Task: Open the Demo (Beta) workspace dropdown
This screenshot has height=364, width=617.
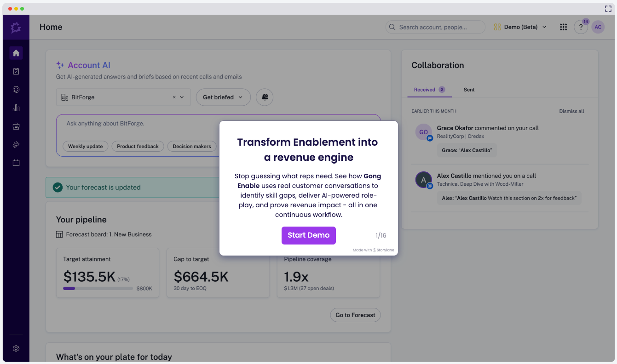Action: (520, 27)
